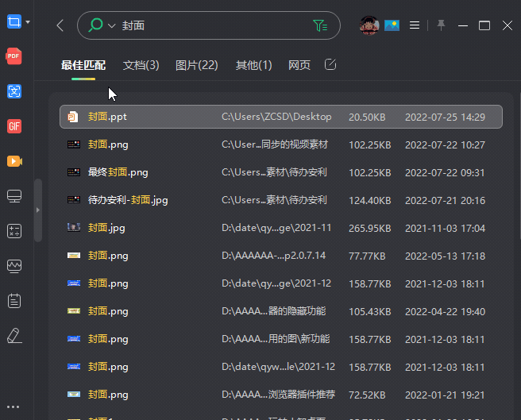Open the hamburger main menu

coord(415,25)
